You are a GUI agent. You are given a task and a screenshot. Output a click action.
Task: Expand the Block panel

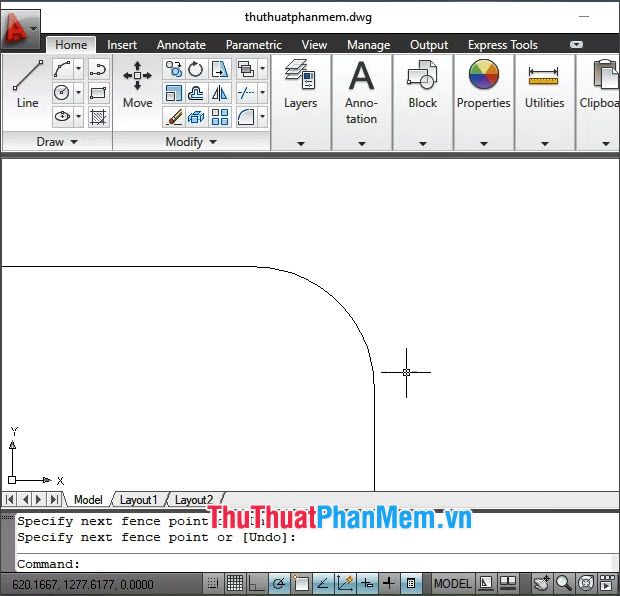point(423,144)
